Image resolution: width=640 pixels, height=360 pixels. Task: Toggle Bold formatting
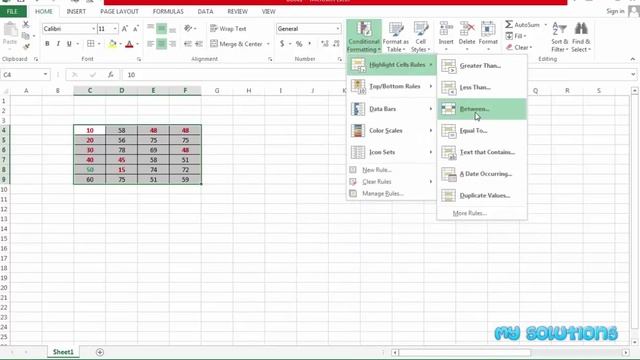(47, 44)
